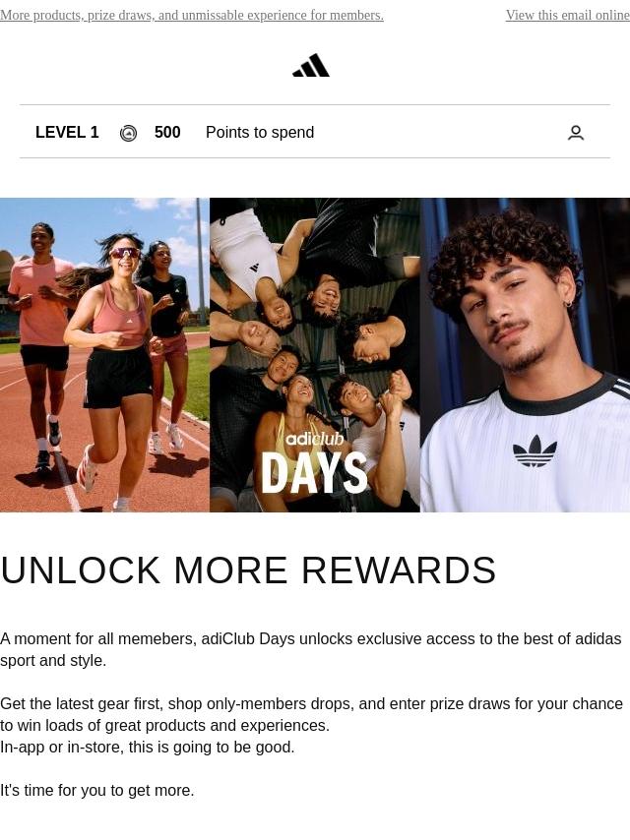The width and height of the screenshot is (630, 840).
Task: Click the small adidas logo on the white tank top
Action: pyautogui.click(x=255, y=267)
